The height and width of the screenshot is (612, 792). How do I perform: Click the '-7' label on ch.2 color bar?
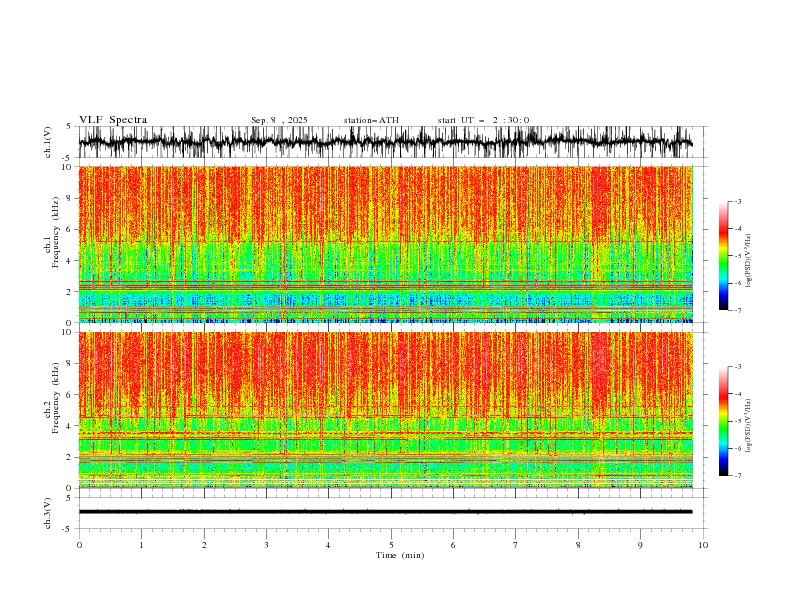737,476
